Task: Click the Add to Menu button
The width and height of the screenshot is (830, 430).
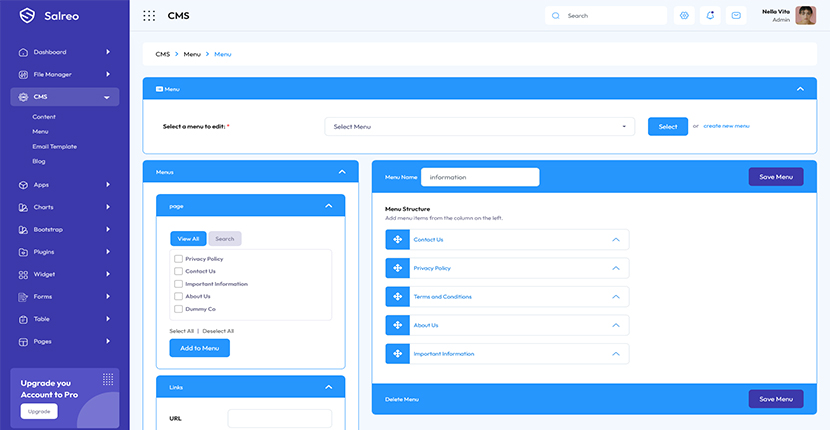Action: pos(199,348)
